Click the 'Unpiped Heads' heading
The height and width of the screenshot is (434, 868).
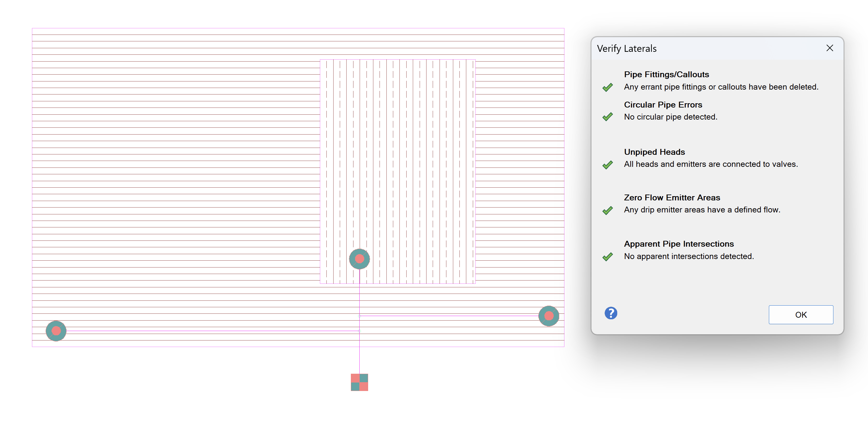tap(654, 152)
